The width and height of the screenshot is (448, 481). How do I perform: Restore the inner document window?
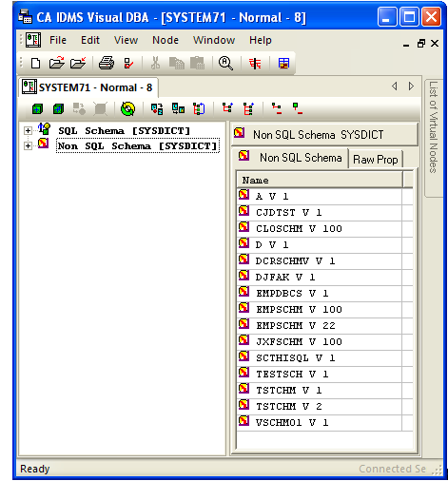click(x=420, y=43)
